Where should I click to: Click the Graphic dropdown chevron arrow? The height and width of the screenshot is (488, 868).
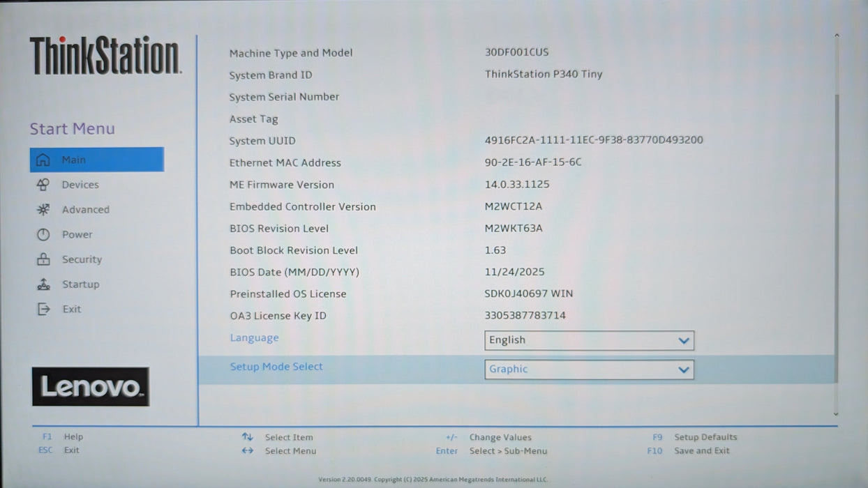point(684,370)
